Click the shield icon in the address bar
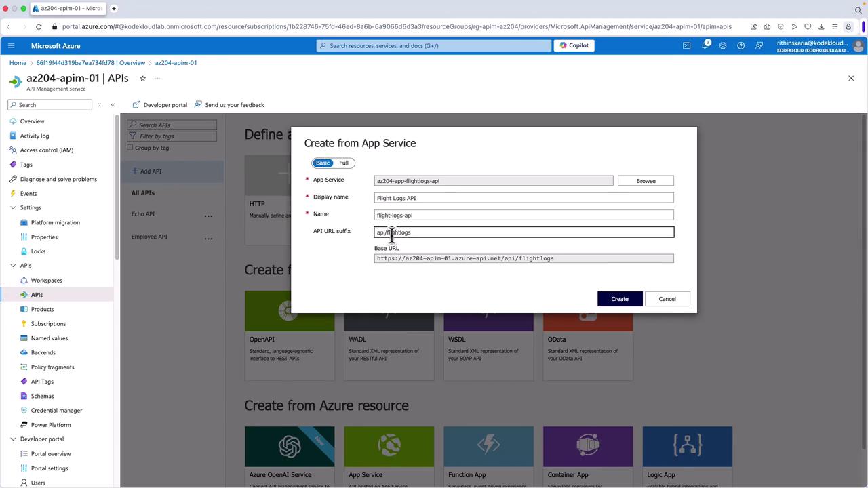 coord(781,26)
